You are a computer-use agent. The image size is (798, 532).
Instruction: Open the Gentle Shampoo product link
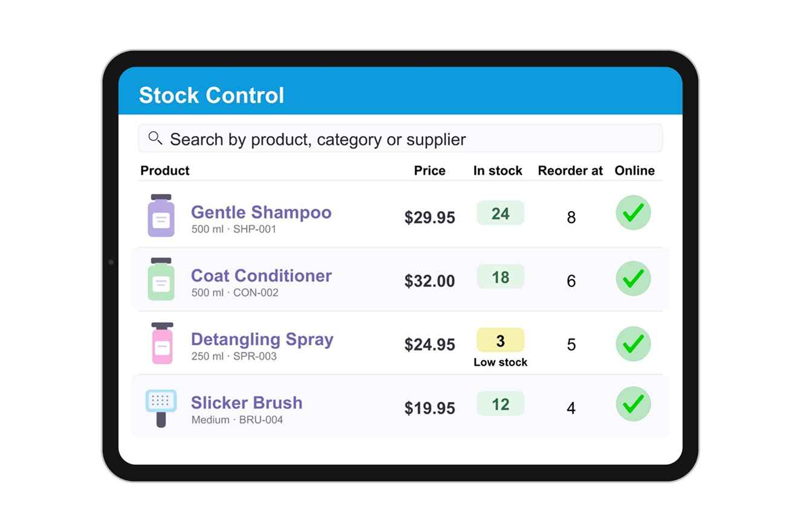pyautogui.click(x=261, y=212)
